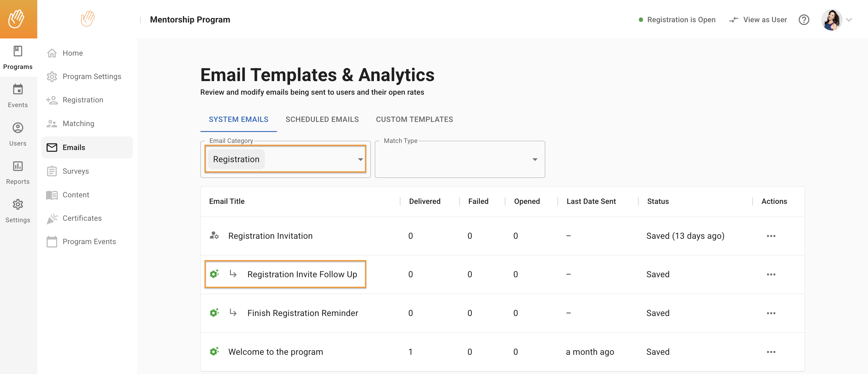Screen dimensions: 868x374
Task: Open the Events calendar icon
Action: click(17, 90)
